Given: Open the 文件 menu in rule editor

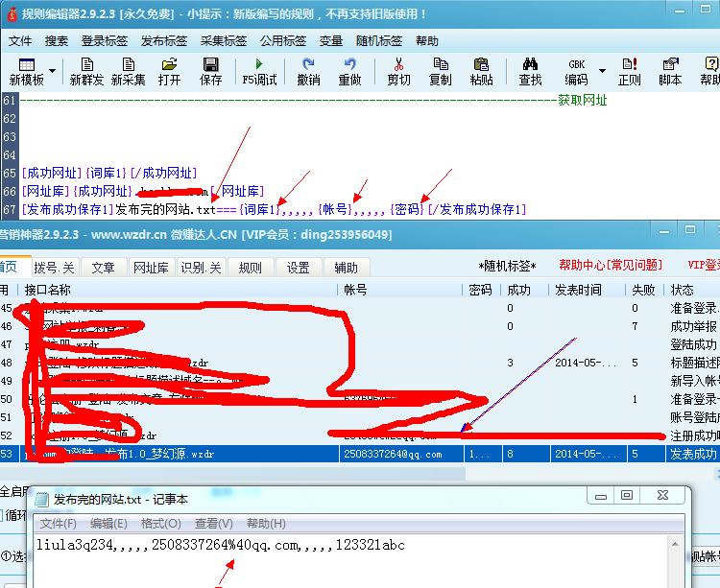Looking at the screenshot, I should (20, 41).
